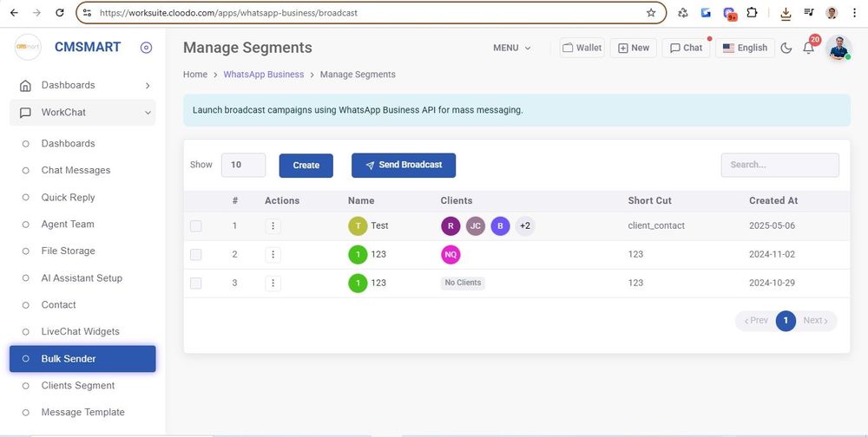Click the WhatsApp Business breadcrumb link
The width and height of the screenshot is (868, 437).
(263, 75)
